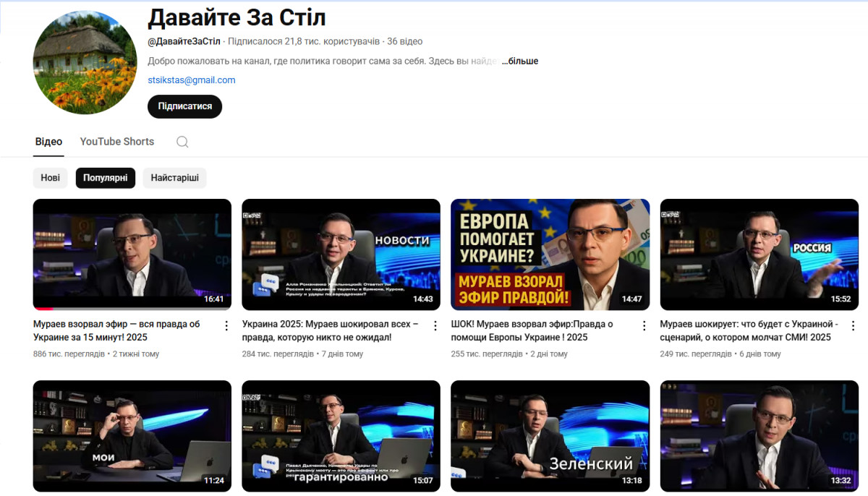Open video title 'ШОК! Мураев взорвал эфир:Правда о помощи Европы'
The width and height of the screenshot is (868, 496).
click(x=532, y=330)
